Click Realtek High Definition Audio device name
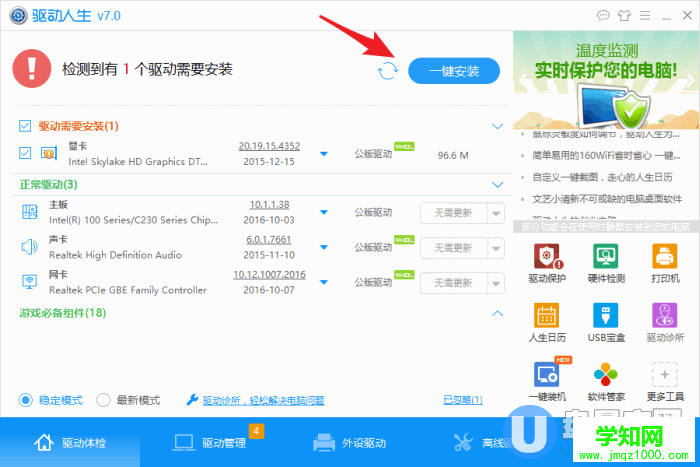Image resolution: width=700 pixels, height=467 pixels. click(x=116, y=255)
